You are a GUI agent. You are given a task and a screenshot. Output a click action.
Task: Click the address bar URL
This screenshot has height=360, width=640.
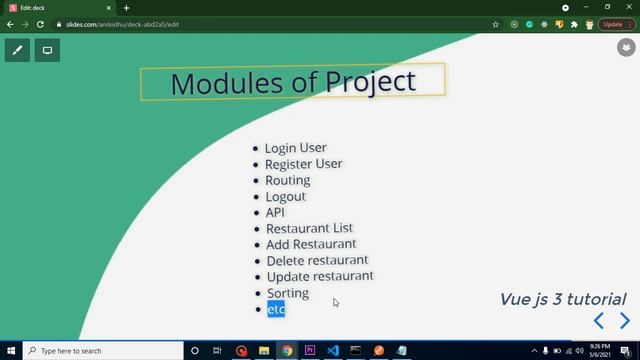point(122,24)
